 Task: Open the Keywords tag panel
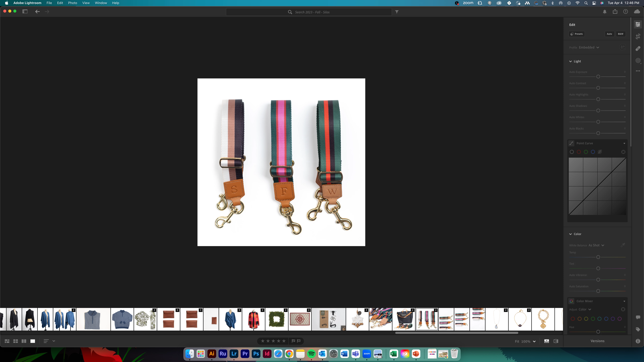click(638, 329)
